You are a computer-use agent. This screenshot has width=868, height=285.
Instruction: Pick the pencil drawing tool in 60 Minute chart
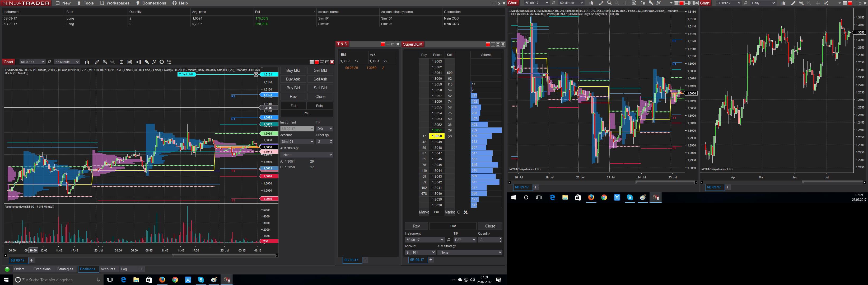click(x=601, y=3)
